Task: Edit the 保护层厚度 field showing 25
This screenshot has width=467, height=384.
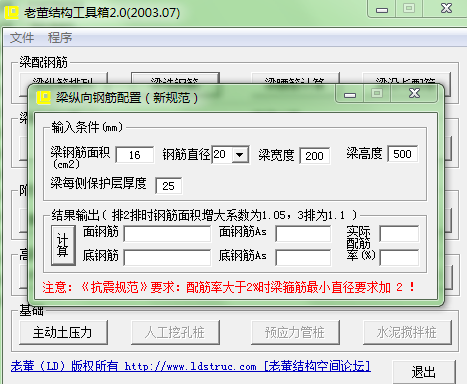Action: point(168,186)
